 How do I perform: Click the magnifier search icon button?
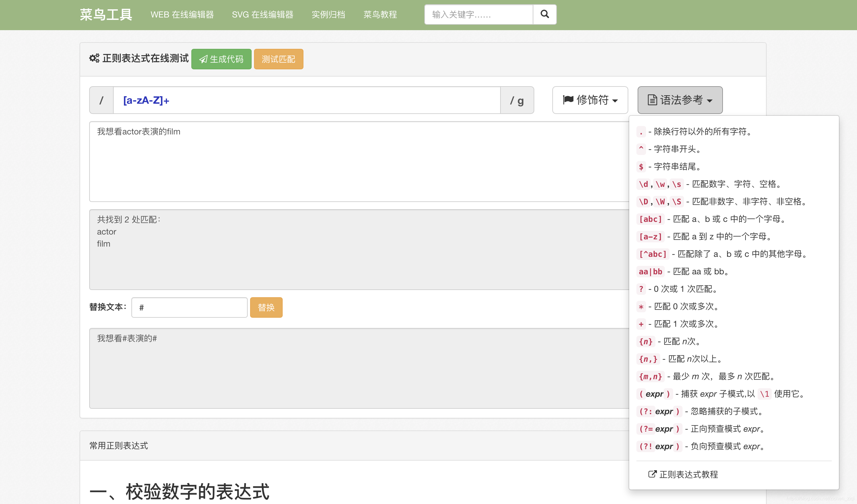pos(545,14)
